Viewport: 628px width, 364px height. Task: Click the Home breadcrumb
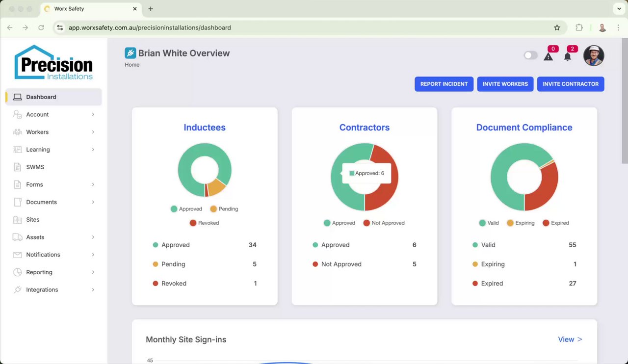(x=132, y=65)
